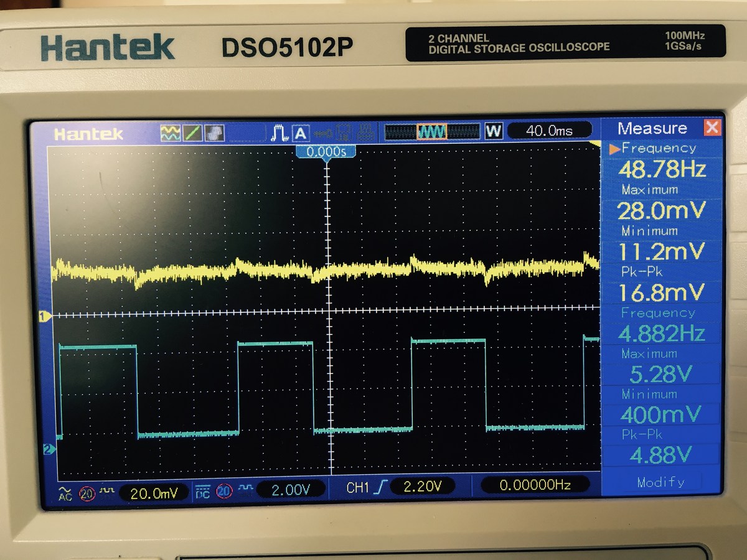This screenshot has height=560, width=747.
Task: Click the grey persistence icon in top bar
Action: pyautogui.click(x=214, y=132)
